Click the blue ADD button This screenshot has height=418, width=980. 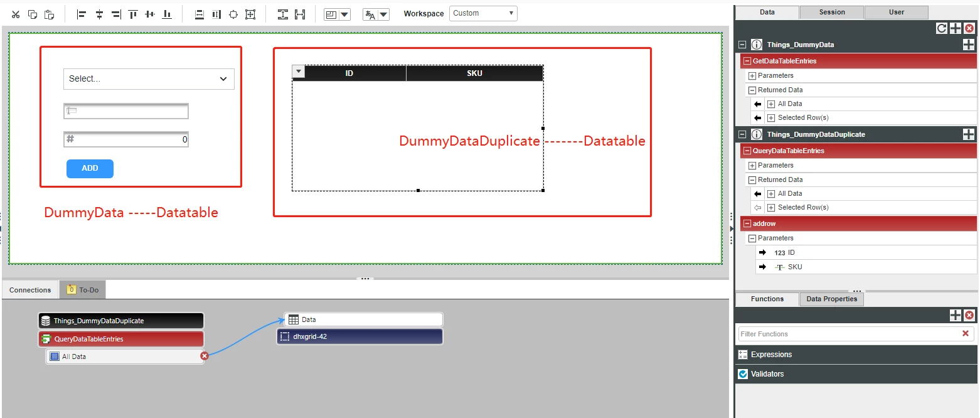pos(90,168)
